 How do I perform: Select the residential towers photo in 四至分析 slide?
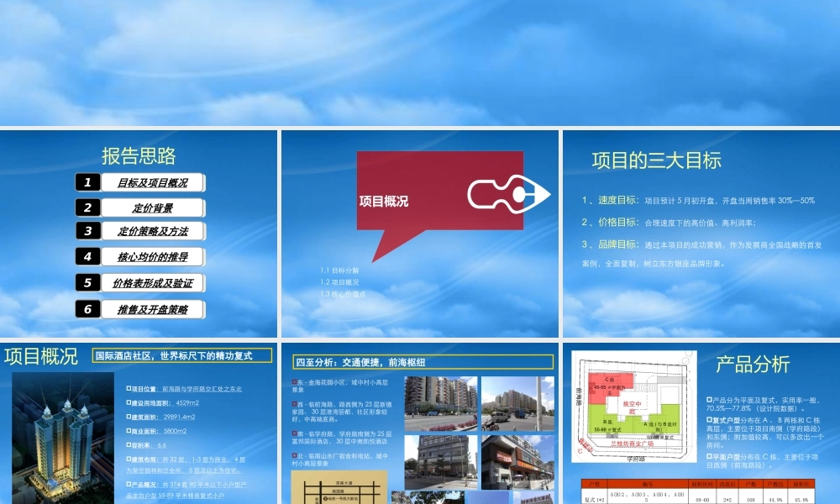point(441,404)
